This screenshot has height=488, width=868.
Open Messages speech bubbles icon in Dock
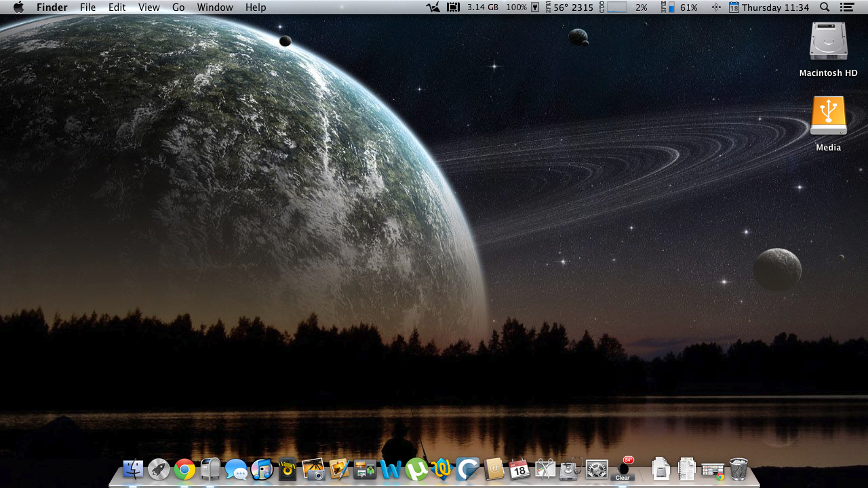[236, 469]
